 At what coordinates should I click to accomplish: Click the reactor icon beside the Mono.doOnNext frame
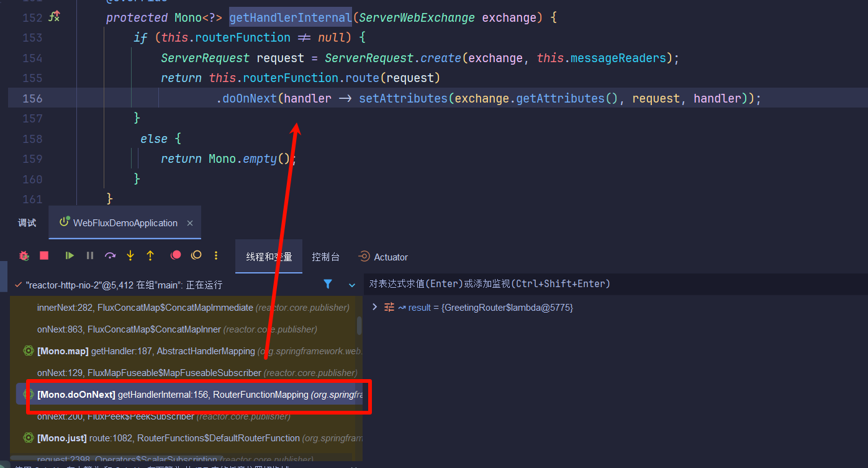click(28, 394)
